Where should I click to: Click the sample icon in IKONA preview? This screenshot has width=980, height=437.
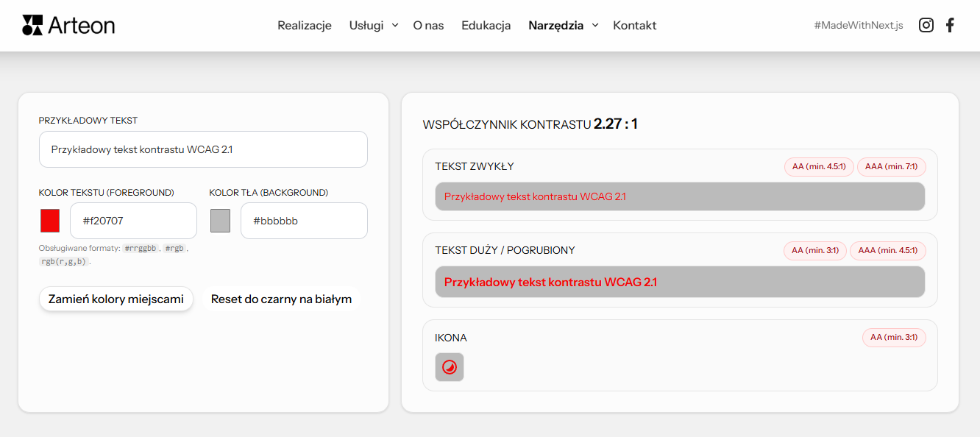pos(449,367)
